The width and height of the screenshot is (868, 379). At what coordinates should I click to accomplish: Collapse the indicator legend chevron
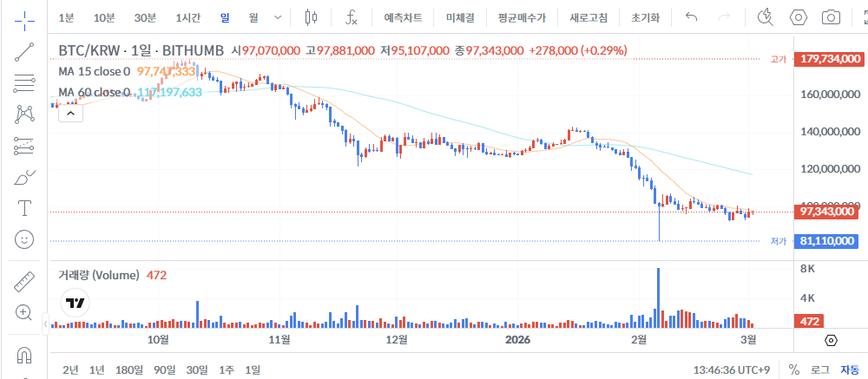click(70, 112)
